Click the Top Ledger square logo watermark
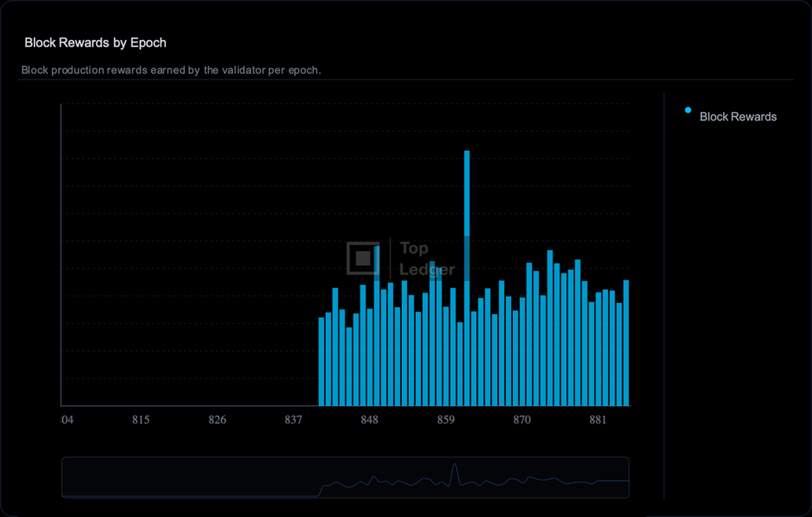This screenshot has width=812, height=517. (363, 258)
